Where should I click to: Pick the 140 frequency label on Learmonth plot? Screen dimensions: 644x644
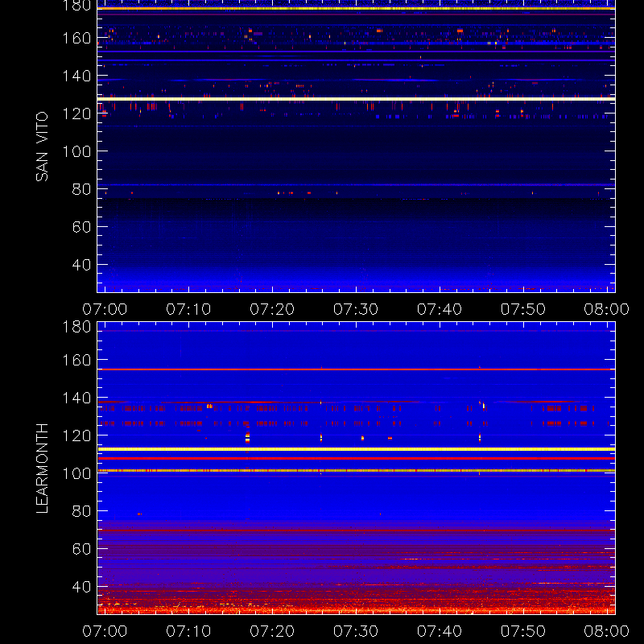point(76,398)
